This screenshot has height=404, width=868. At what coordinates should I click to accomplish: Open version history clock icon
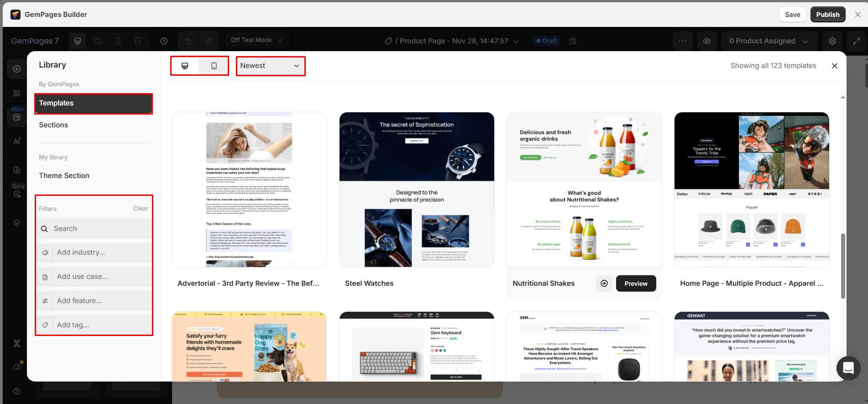click(164, 41)
